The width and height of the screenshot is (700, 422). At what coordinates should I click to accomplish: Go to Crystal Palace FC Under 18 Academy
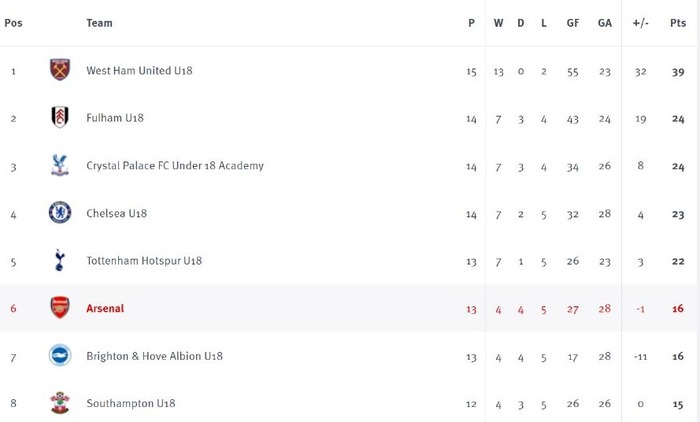click(175, 166)
